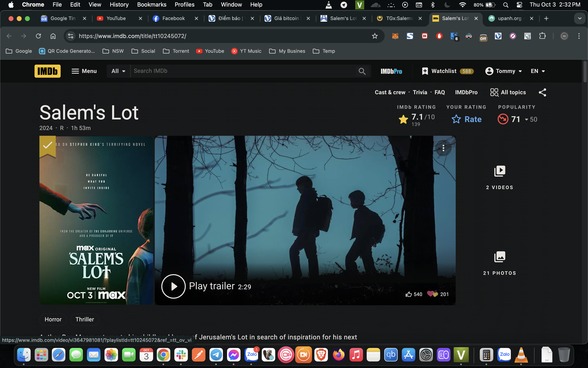
Task: Open Cast & crew link
Action: coord(390,92)
